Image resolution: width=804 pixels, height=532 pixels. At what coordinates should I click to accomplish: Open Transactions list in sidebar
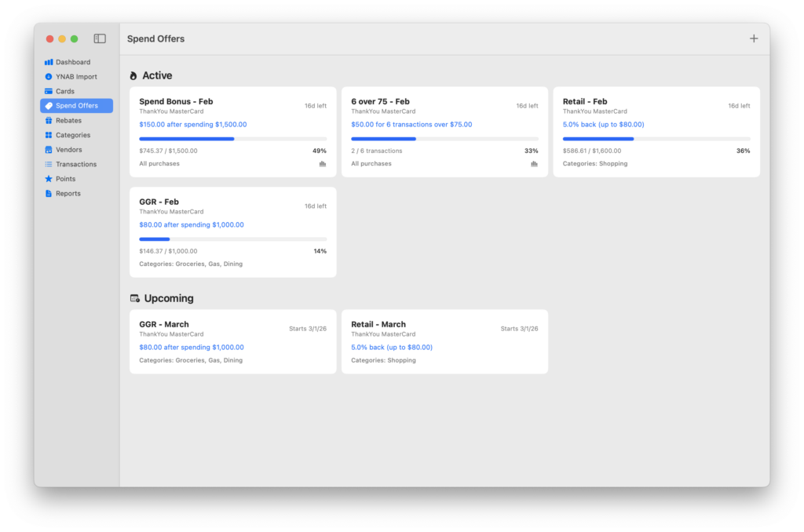click(x=75, y=164)
